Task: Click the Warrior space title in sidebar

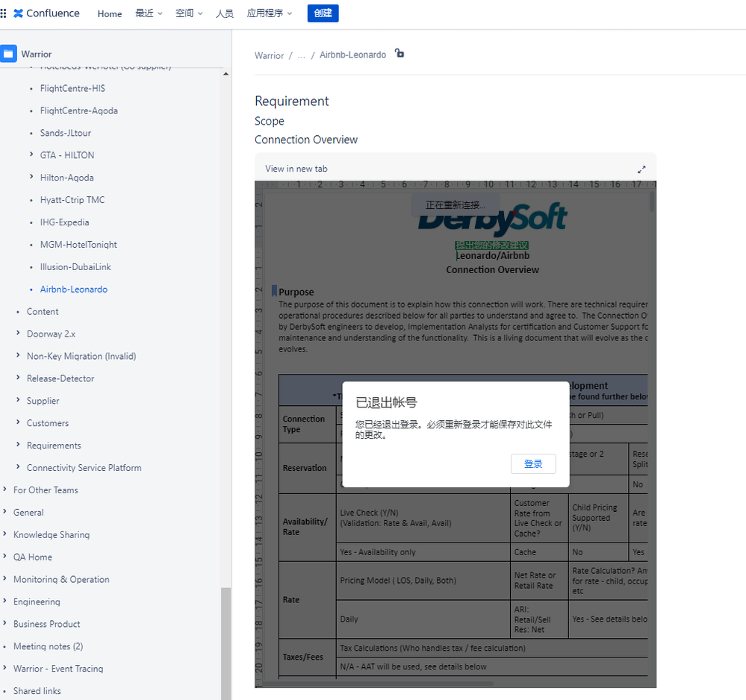Action: click(36, 54)
